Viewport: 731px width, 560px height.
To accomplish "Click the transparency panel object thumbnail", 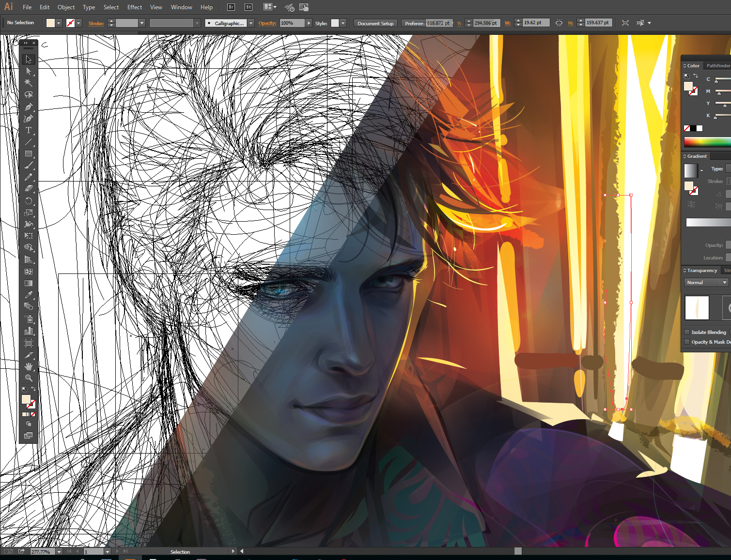I will 697,308.
